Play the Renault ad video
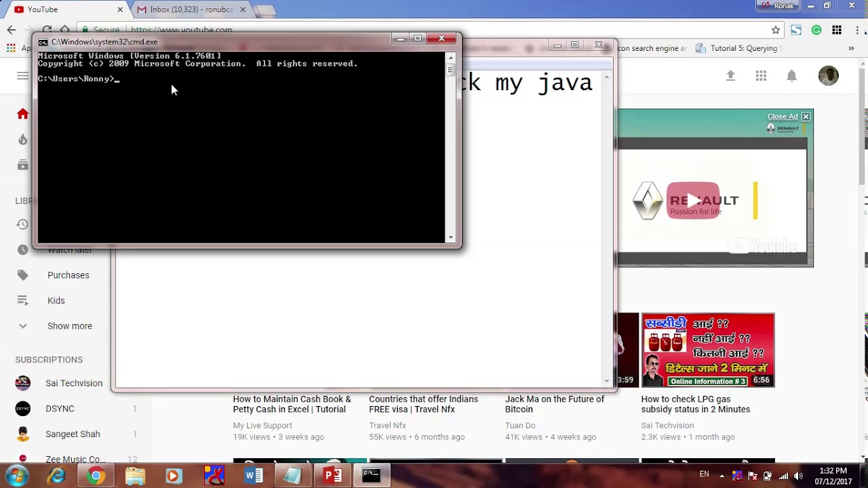Viewport: 868px width, 488px height. [692, 201]
